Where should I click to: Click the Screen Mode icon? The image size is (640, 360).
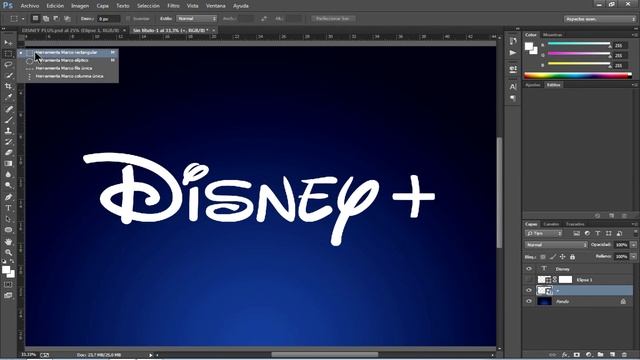[x=8, y=295]
